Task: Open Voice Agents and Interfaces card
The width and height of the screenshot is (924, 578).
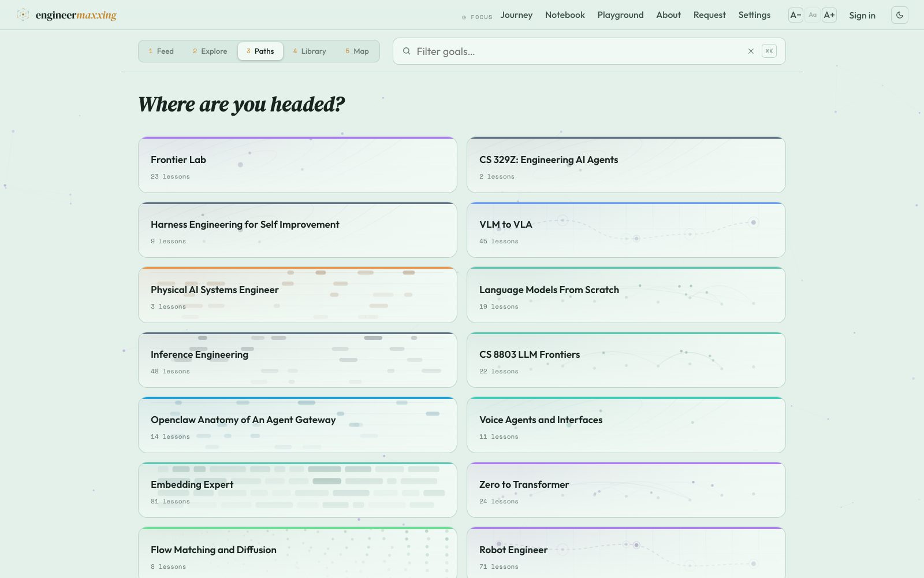Action: tap(626, 425)
